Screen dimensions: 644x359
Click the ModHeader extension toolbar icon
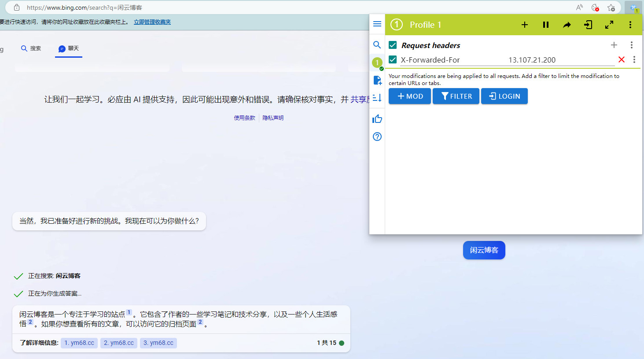pos(634,7)
